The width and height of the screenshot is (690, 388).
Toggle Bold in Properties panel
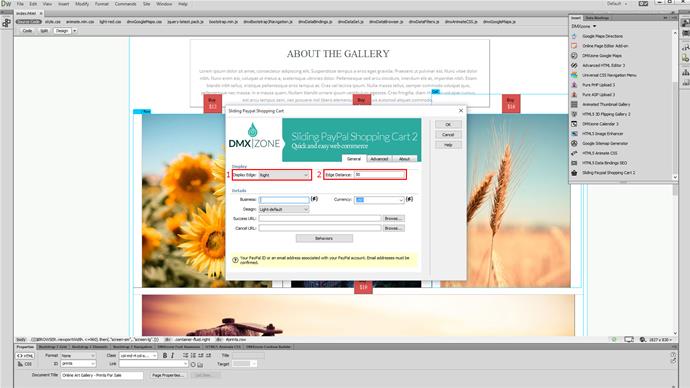tap(165, 355)
